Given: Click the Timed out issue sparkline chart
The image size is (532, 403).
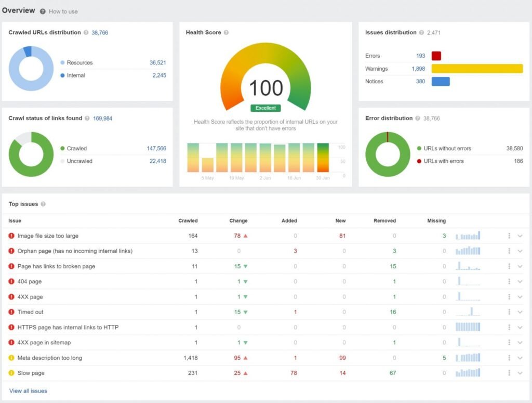Looking at the screenshot, I should coord(468,312).
